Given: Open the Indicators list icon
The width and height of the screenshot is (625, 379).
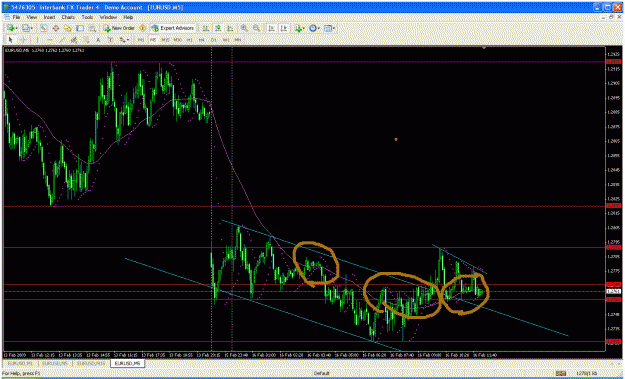Looking at the screenshot, I should coord(298,28).
